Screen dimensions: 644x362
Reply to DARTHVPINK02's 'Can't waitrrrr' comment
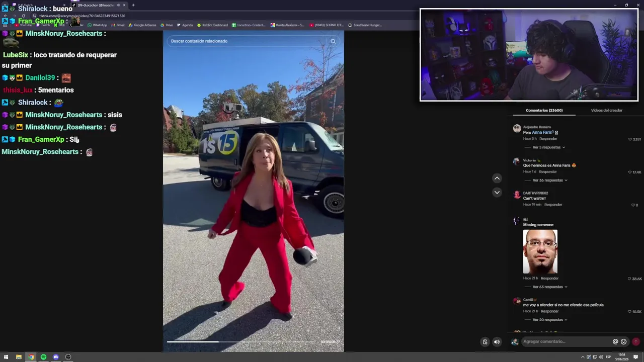point(553,205)
